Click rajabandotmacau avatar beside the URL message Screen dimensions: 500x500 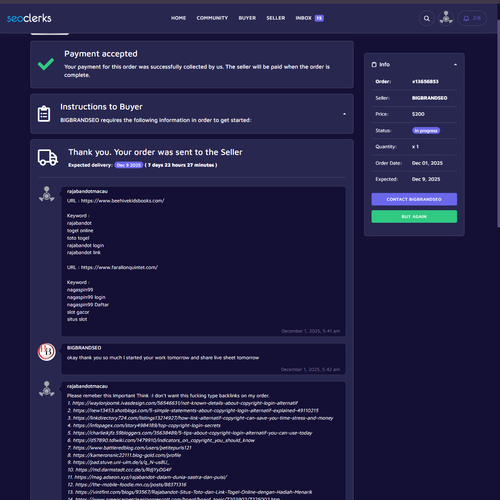47,194
